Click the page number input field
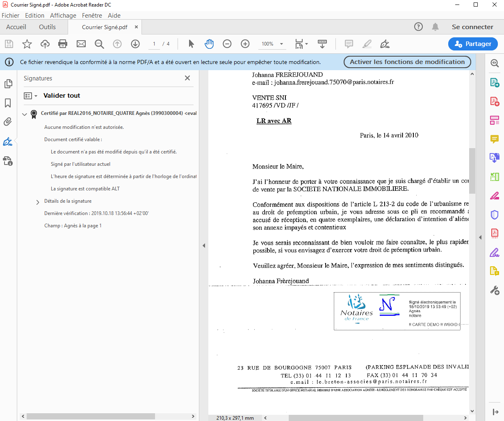Image resolution: width=504 pixels, height=421 pixels. (154, 44)
